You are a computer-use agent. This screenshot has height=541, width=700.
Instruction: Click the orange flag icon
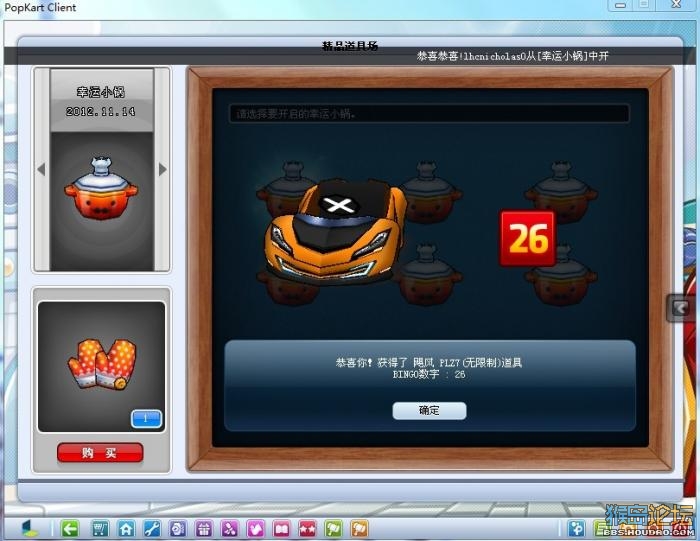click(x=359, y=529)
